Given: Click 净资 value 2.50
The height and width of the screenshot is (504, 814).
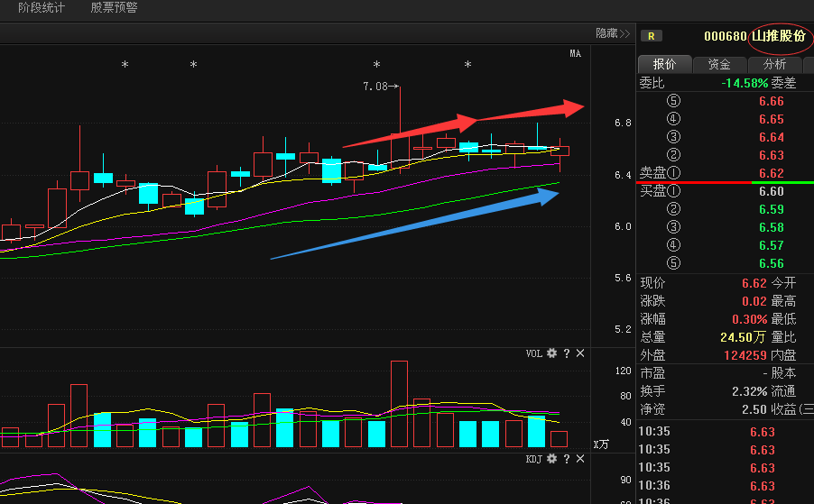Looking at the screenshot, I should pyautogui.click(x=754, y=409).
